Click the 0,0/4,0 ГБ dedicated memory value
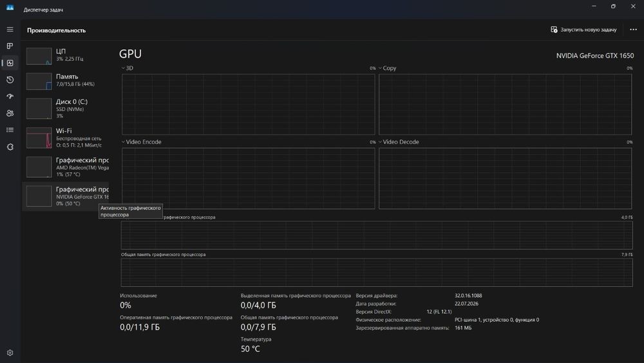 pos(258,305)
